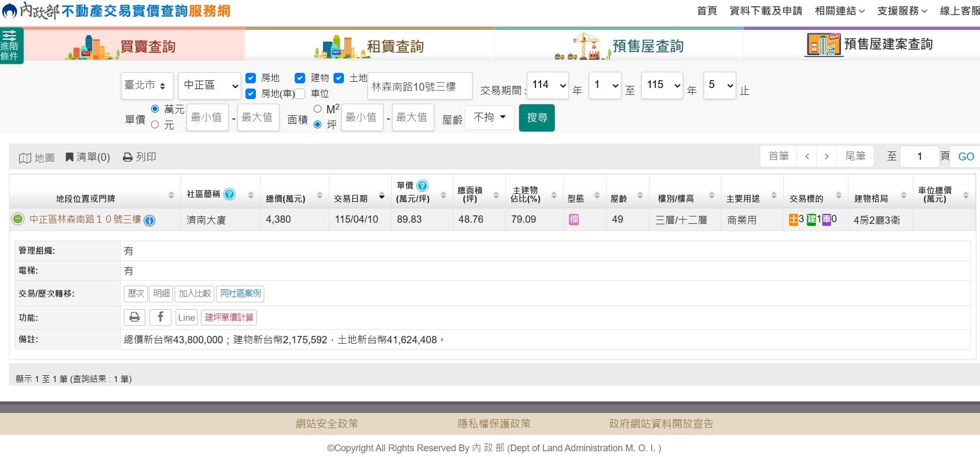The image size is (980, 457).
Task: Open the bookmark list 清單(0)
Action: (x=88, y=157)
